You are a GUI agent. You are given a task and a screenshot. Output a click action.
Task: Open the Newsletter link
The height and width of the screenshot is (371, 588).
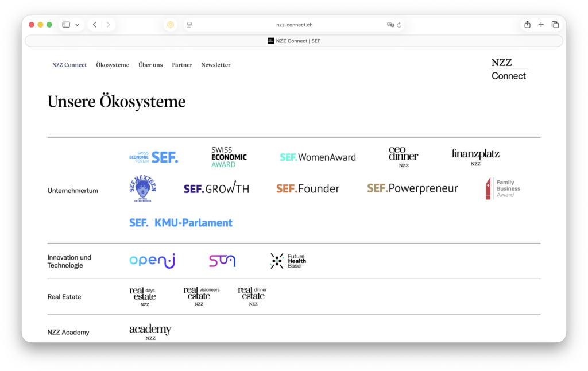(216, 65)
